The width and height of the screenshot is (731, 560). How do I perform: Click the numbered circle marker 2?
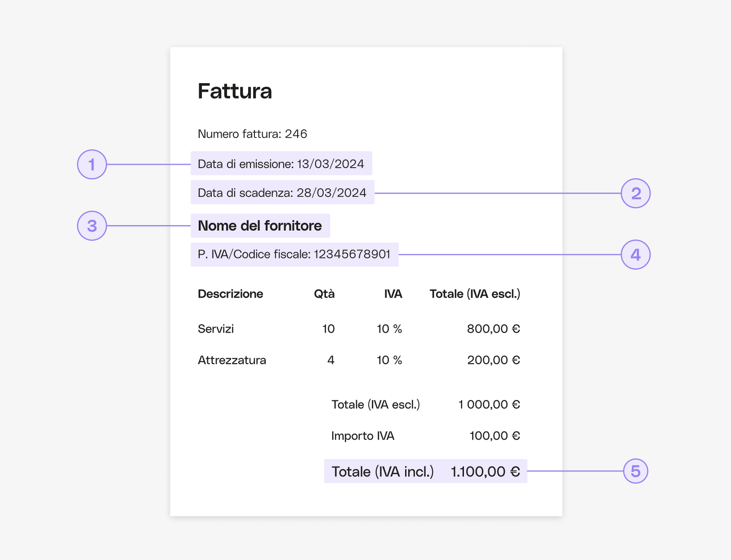tap(636, 193)
